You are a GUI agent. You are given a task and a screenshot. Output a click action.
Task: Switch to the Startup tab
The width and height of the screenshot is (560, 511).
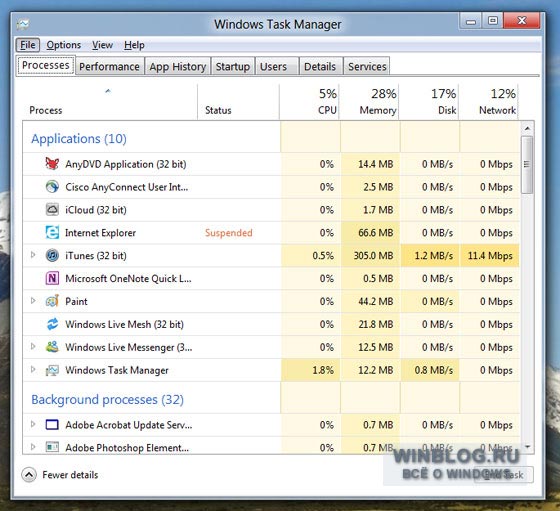point(233,66)
